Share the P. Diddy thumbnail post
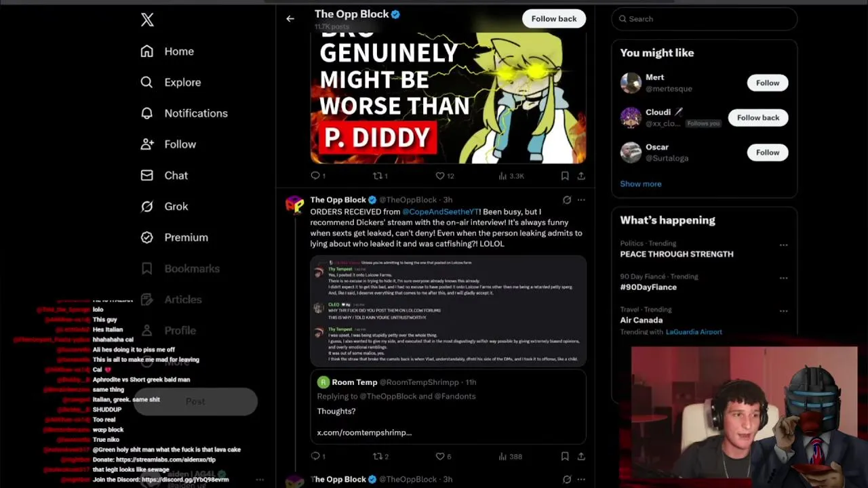Image resolution: width=868 pixels, height=488 pixels. 581,176
